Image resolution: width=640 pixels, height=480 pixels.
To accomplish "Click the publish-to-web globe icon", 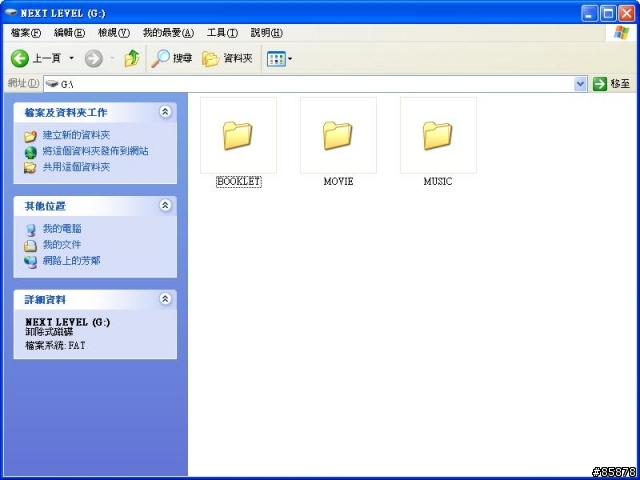I will pos(31,152).
